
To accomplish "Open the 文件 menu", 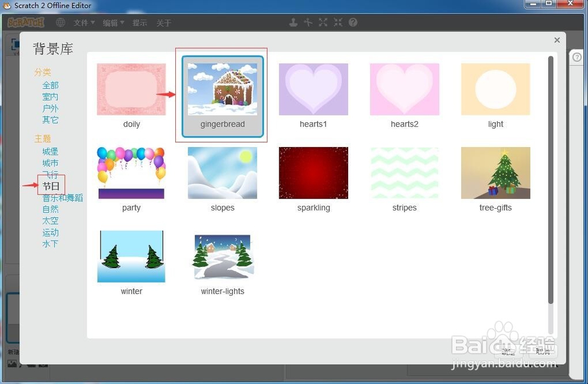I will [x=84, y=23].
